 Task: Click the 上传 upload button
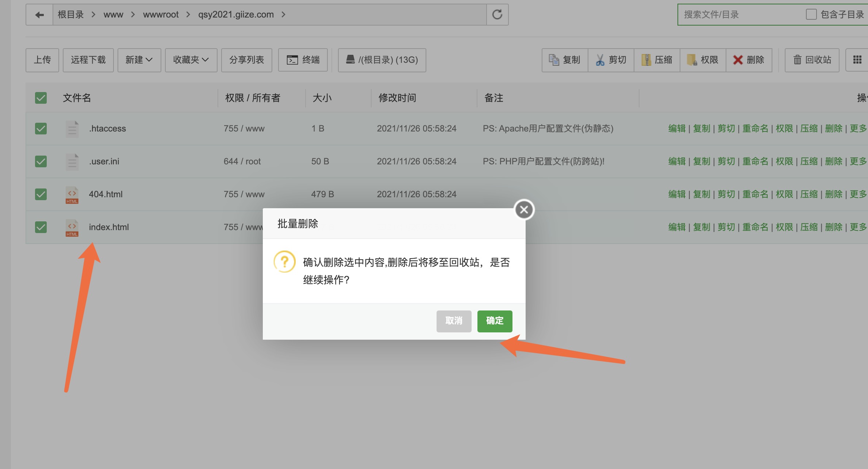click(x=42, y=60)
